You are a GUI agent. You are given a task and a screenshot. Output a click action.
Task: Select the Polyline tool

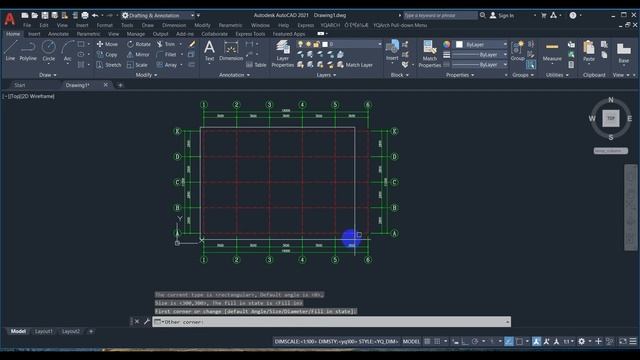coord(28,51)
